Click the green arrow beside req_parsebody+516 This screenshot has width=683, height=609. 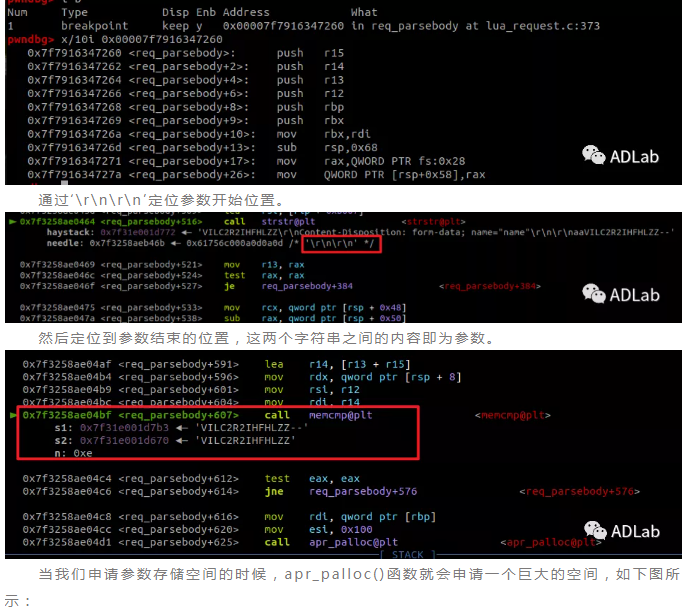12,221
